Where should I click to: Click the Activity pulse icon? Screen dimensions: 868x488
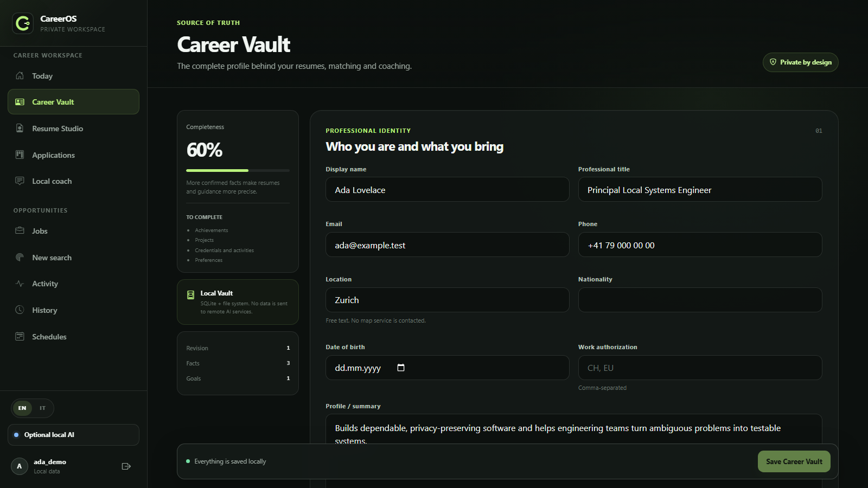tap(20, 284)
